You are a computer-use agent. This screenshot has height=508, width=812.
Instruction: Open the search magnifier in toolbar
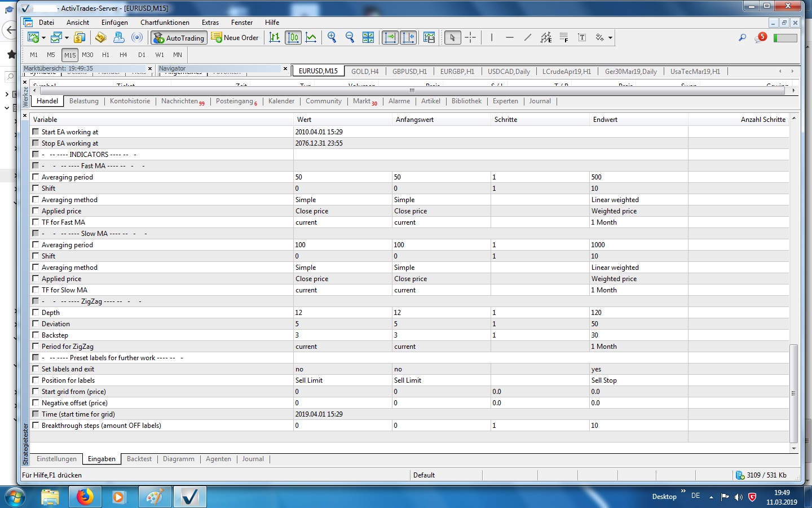click(x=742, y=38)
